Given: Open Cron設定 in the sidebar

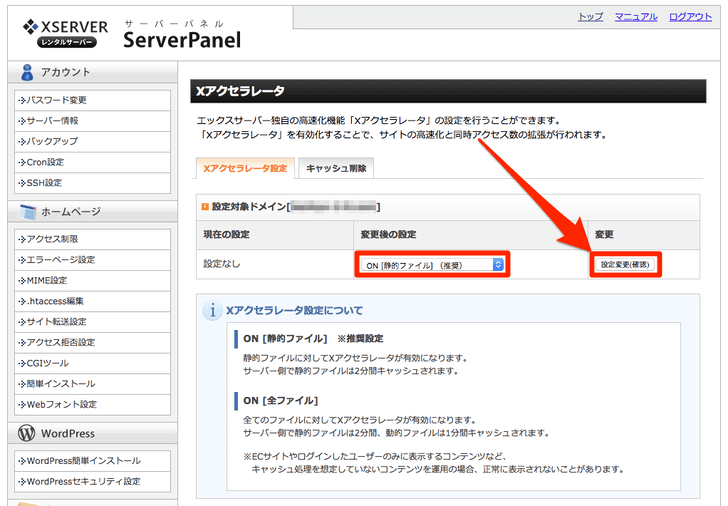Looking at the screenshot, I should point(92,162).
